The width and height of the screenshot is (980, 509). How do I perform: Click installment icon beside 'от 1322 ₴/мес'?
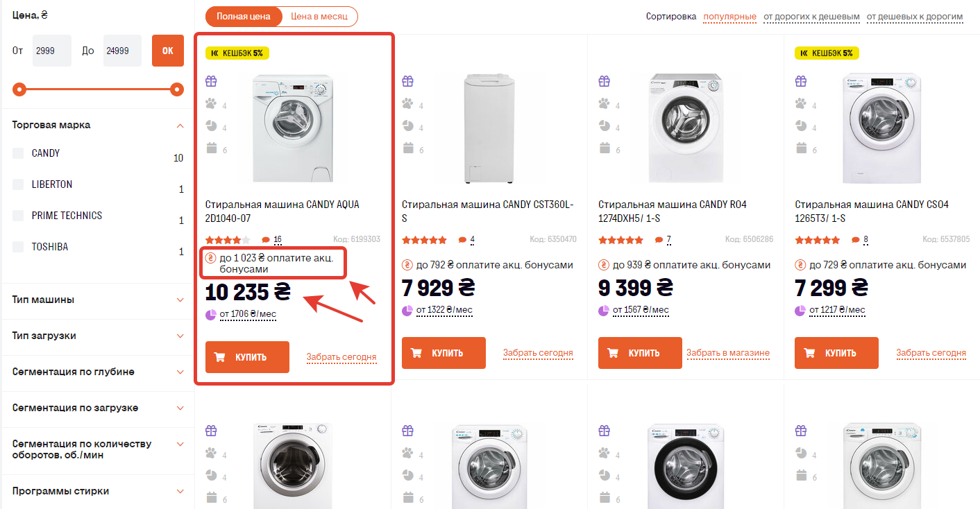pyautogui.click(x=407, y=310)
